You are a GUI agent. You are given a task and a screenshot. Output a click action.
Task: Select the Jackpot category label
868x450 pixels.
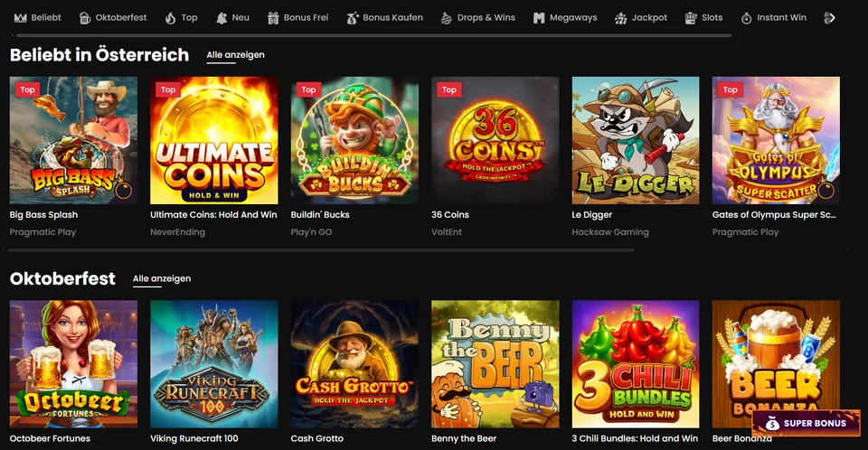click(649, 18)
